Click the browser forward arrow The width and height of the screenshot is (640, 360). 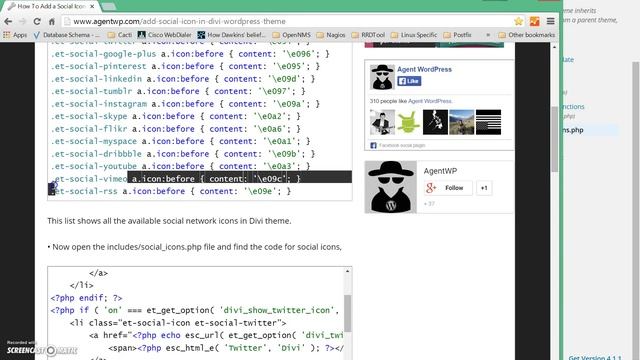[23, 21]
